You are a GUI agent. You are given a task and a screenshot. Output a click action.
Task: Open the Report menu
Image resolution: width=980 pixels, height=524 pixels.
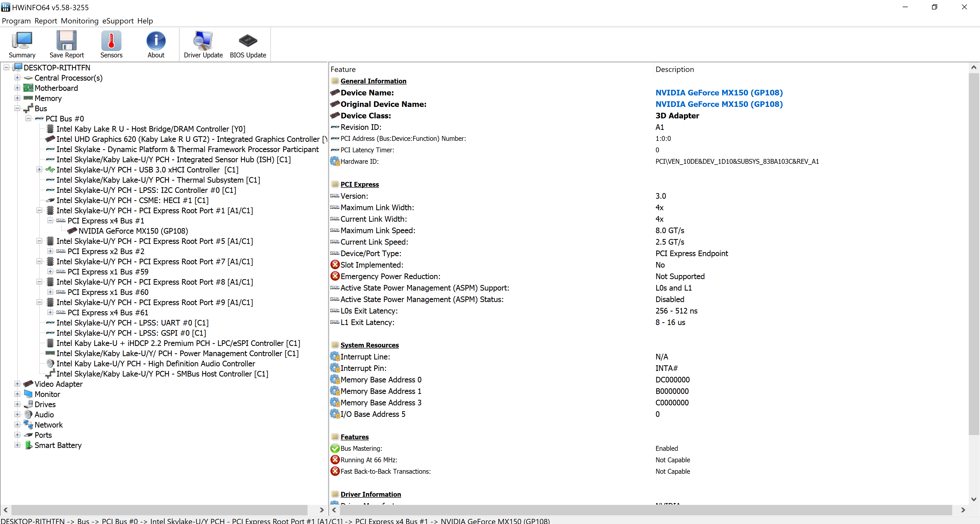click(x=46, y=21)
